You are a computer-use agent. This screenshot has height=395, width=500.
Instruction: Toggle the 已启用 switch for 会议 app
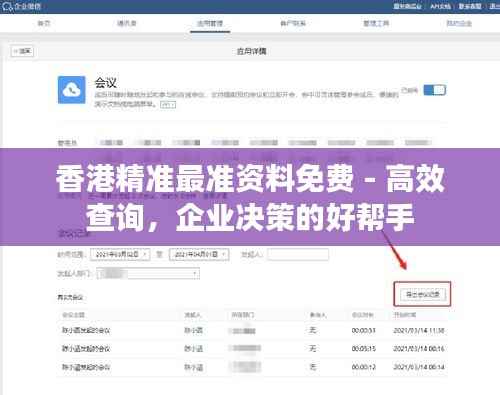point(435,90)
